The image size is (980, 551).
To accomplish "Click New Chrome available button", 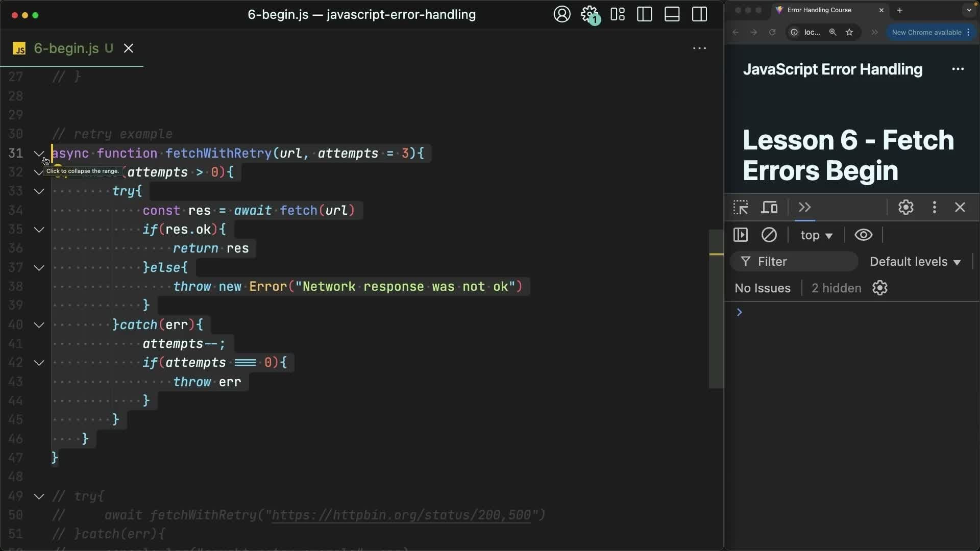I will click(x=927, y=32).
